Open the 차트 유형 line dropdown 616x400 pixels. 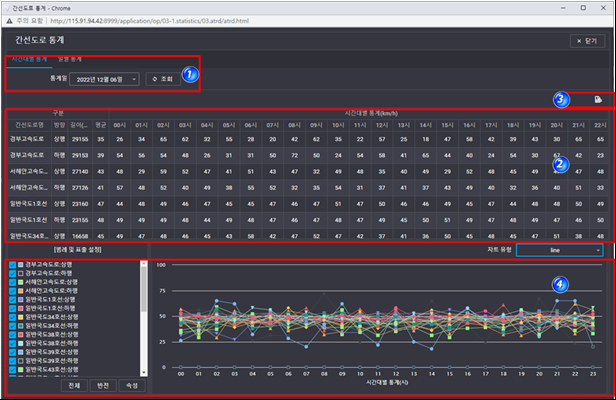[x=560, y=250]
